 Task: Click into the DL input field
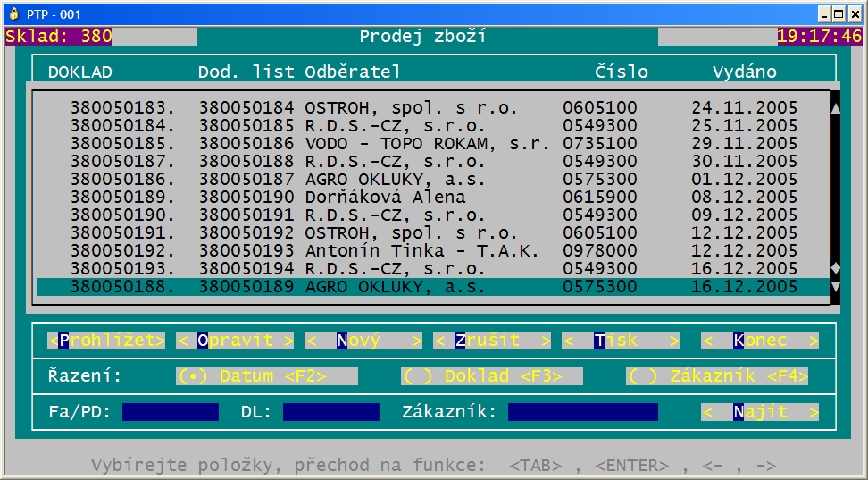click(331, 412)
